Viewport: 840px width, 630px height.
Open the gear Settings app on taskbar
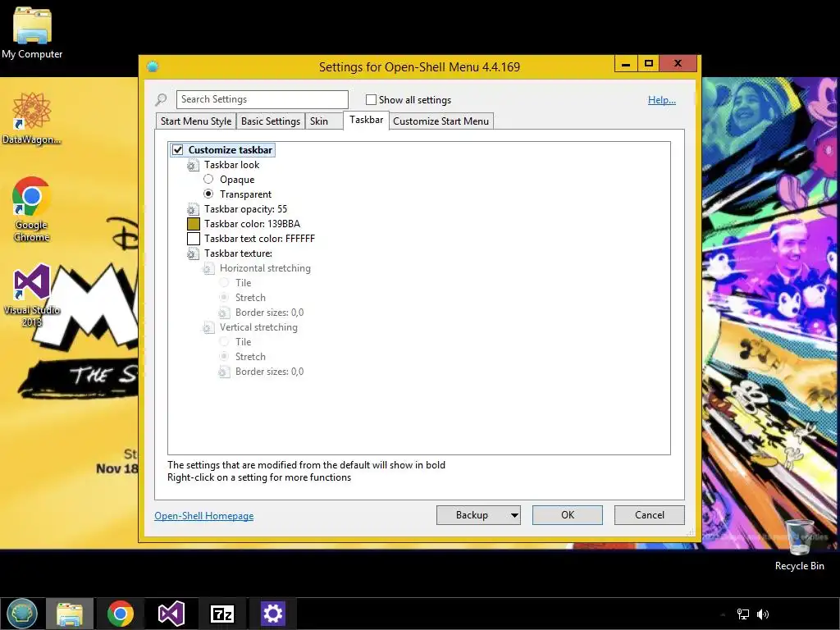(x=272, y=614)
